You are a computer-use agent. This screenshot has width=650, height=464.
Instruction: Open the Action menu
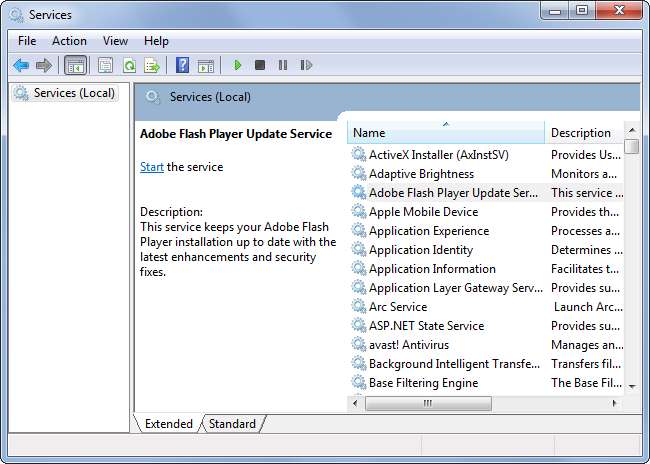69,41
